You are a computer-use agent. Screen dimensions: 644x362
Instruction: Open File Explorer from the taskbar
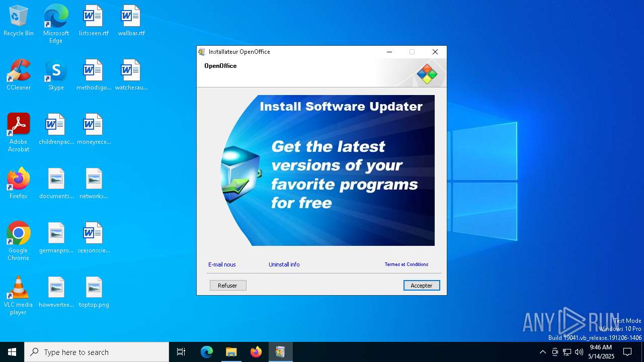(x=231, y=352)
